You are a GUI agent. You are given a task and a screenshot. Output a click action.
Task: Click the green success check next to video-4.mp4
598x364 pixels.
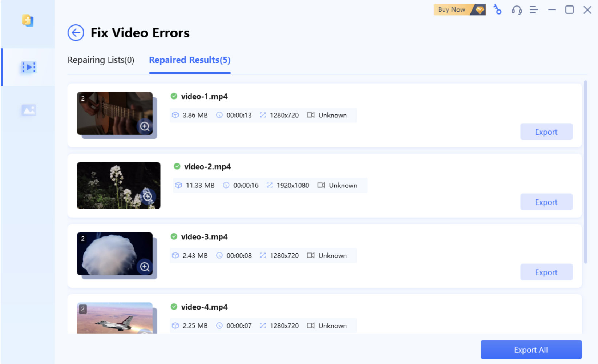(x=174, y=307)
